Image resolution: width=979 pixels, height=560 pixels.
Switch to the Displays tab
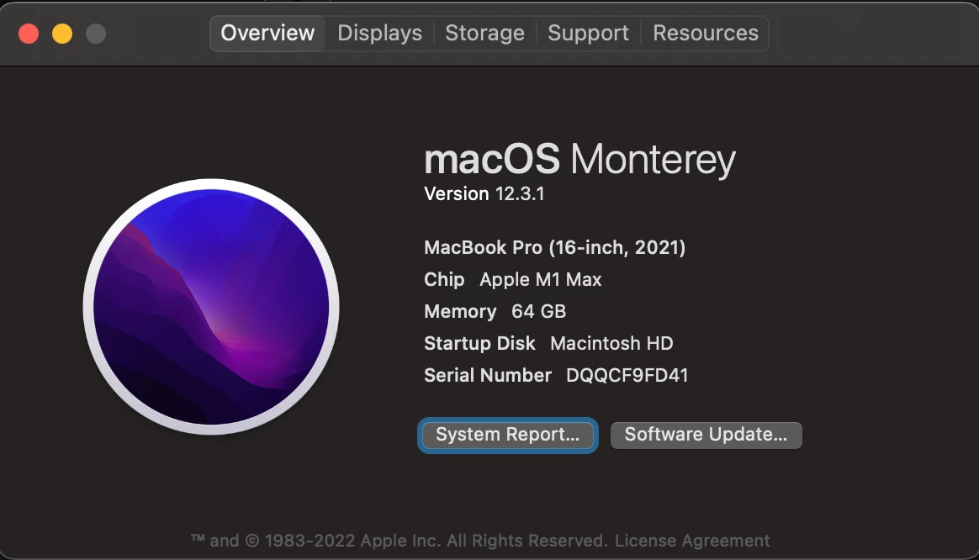tap(379, 33)
